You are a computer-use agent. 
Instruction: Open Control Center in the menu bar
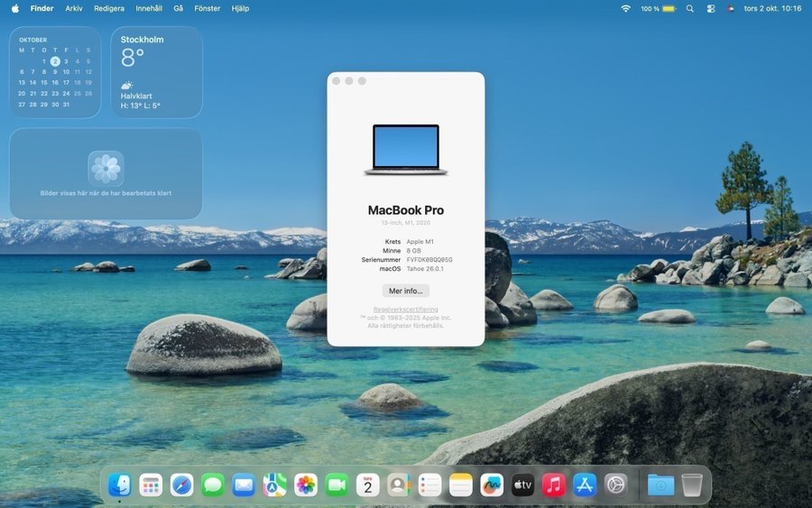tap(711, 8)
